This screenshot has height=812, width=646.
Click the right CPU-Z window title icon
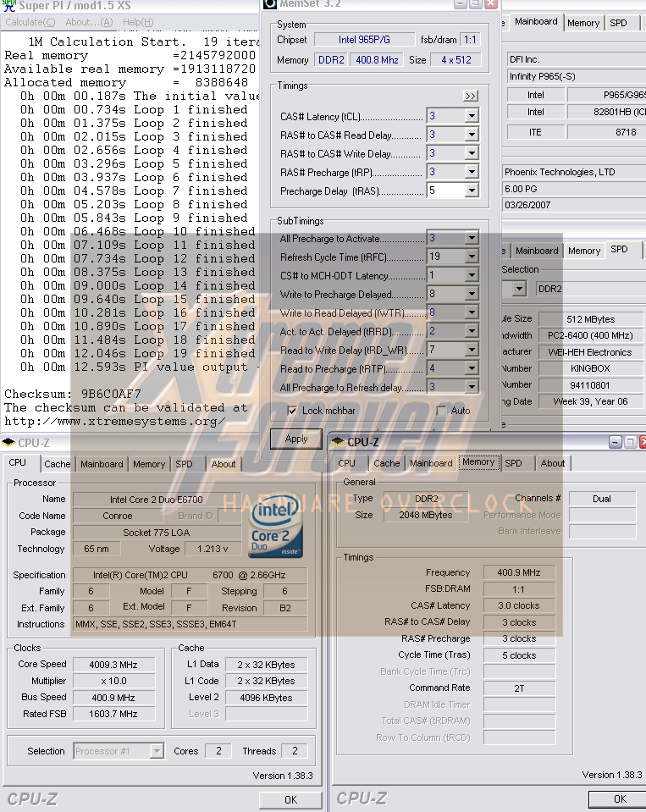[338, 442]
